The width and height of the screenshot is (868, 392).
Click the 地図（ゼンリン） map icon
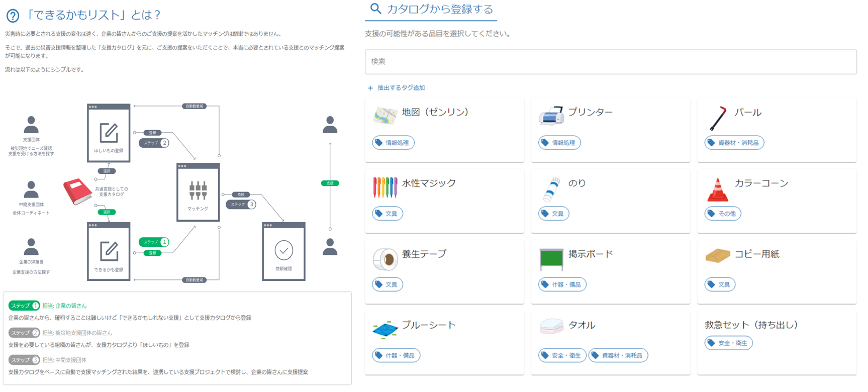pos(385,116)
